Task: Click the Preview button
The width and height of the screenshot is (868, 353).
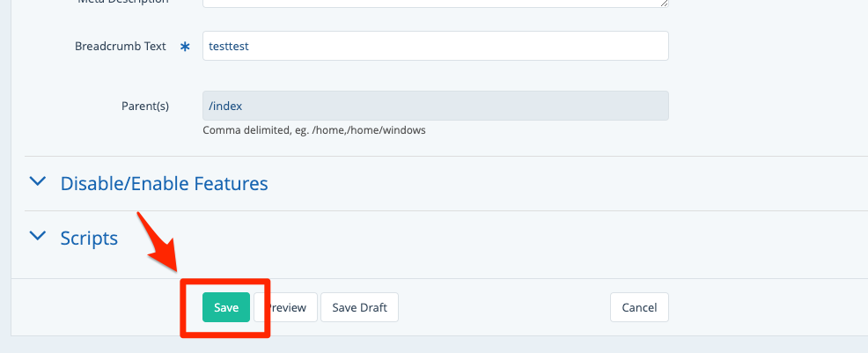Action: 289,307
